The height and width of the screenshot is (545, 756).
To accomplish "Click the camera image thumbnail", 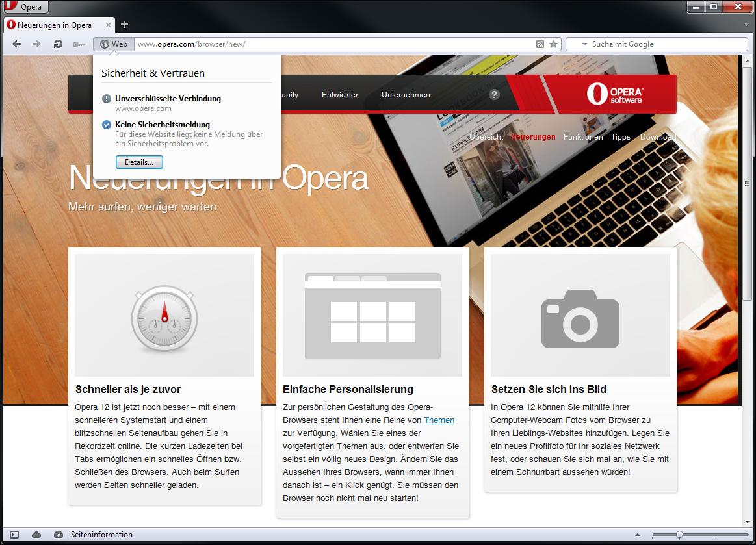I will click(580, 315).
